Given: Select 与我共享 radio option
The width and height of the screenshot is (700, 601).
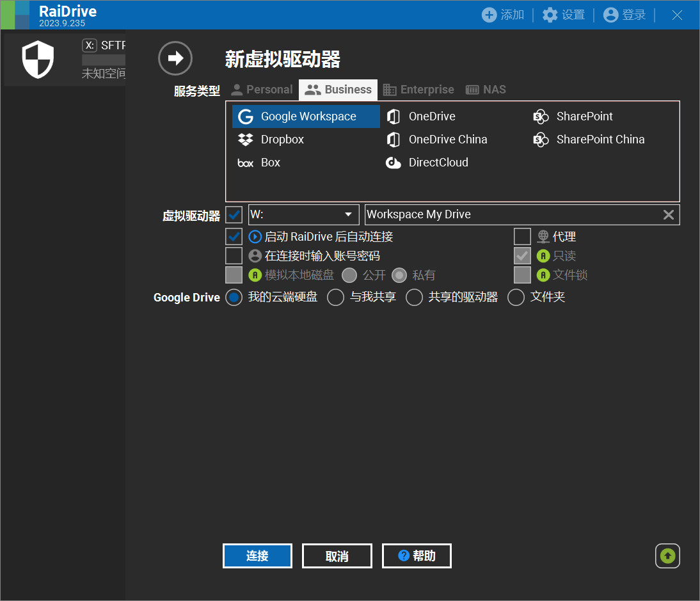Looking at the screenshot, I should [336, 298].
